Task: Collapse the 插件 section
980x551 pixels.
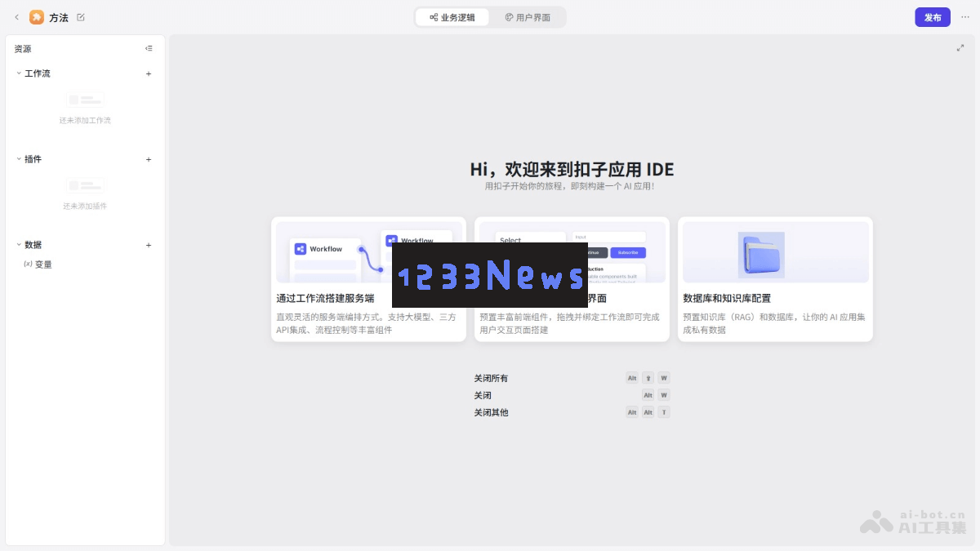Action: pyautogui.click(x=19, y=159)
